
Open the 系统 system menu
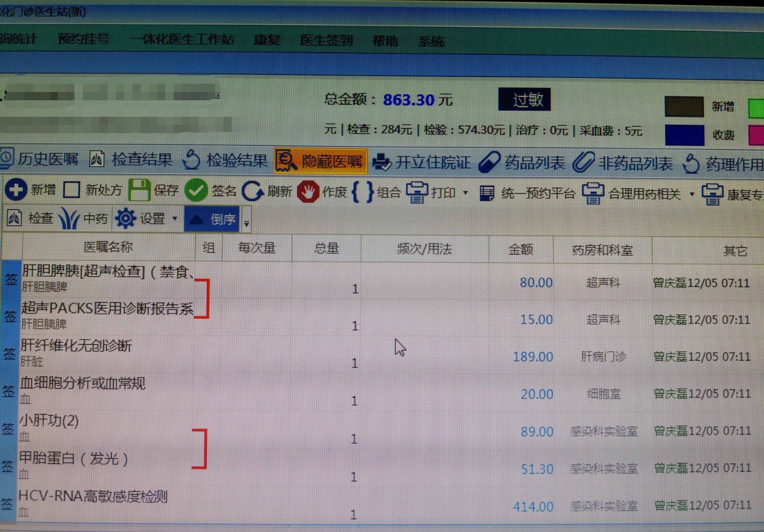(x=431, y=42)
